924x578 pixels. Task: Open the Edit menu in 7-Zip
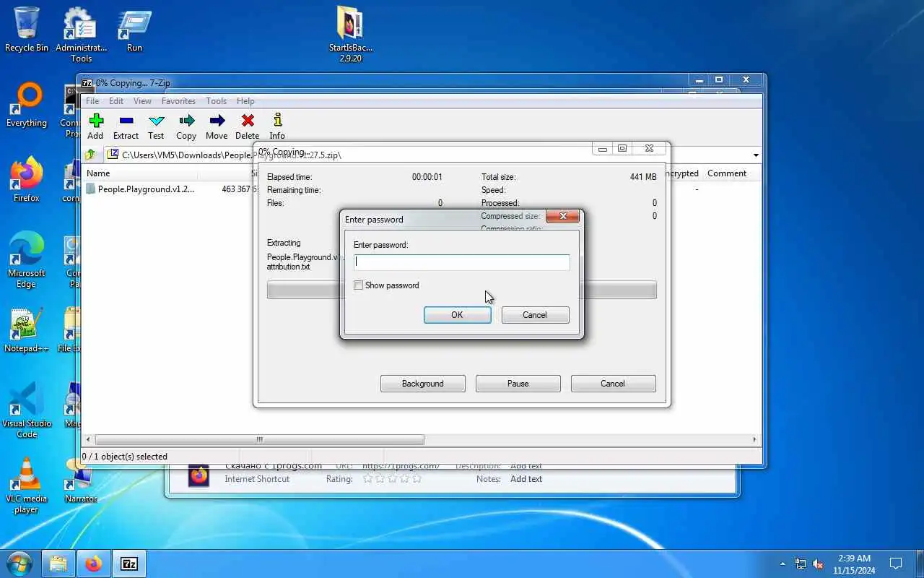click(x=116, y=101)
